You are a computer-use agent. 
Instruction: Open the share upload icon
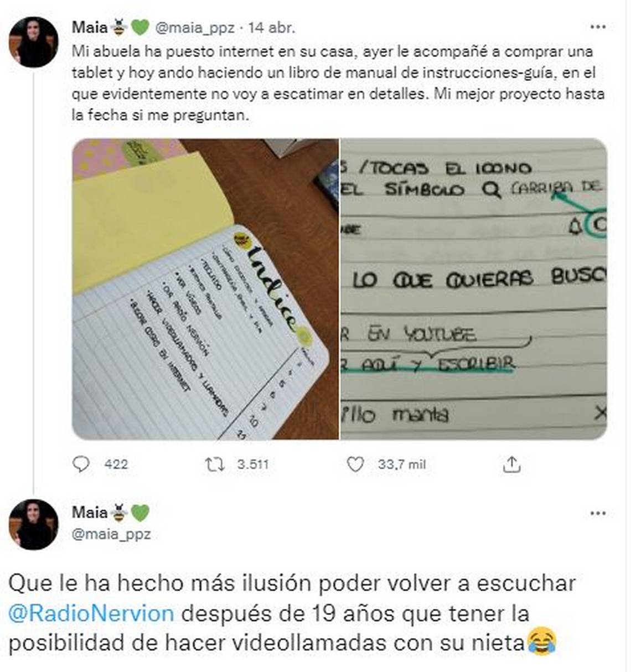(512, 464)
